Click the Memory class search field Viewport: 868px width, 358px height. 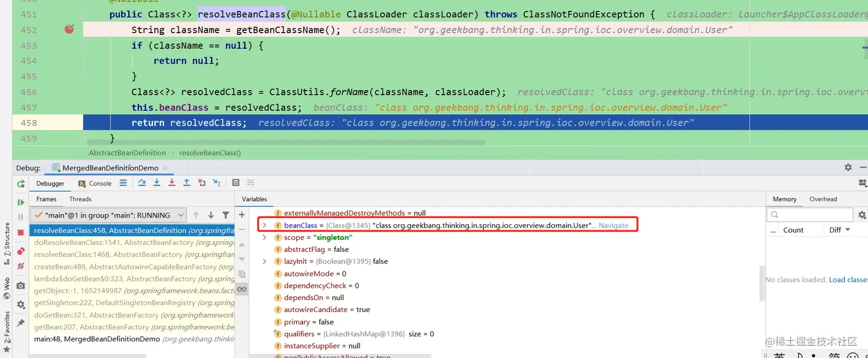coord(810,215)
